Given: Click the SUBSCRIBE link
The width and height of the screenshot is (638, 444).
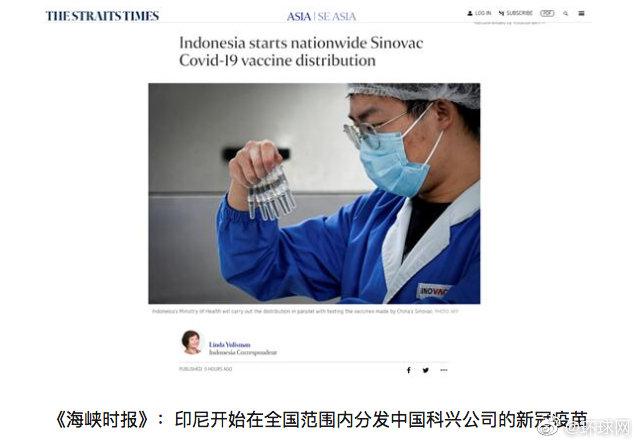Looking at the screenshot, I should [519, 13].
